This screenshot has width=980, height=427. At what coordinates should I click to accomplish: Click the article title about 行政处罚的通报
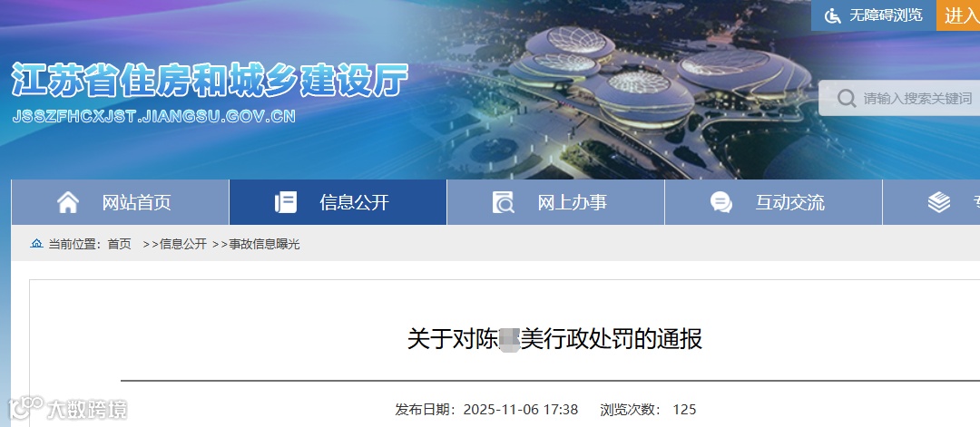555,339
